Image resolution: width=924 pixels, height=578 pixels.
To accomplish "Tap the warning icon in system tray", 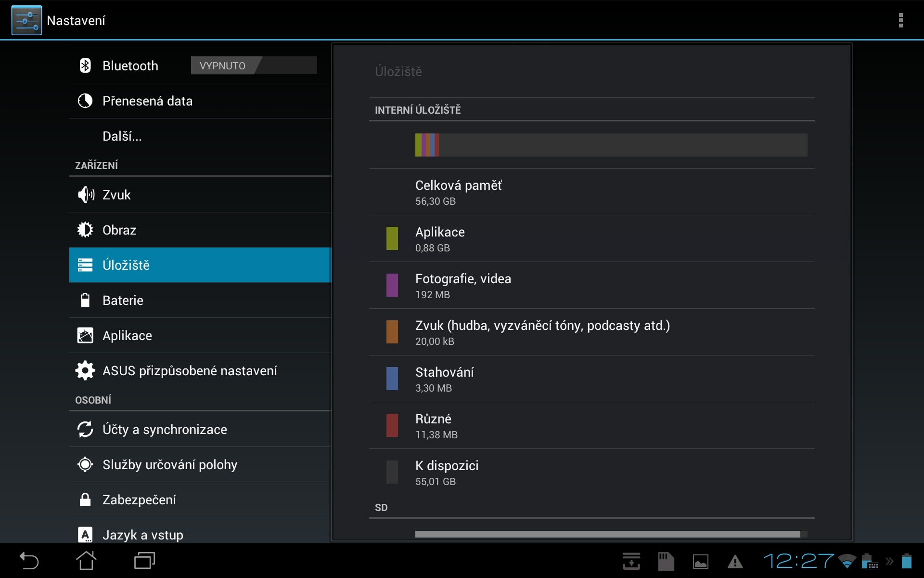I will point(735,561).
